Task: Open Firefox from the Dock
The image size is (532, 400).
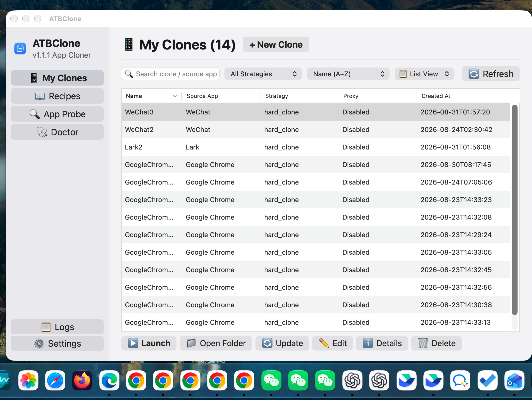Action: tap(82, 380)
